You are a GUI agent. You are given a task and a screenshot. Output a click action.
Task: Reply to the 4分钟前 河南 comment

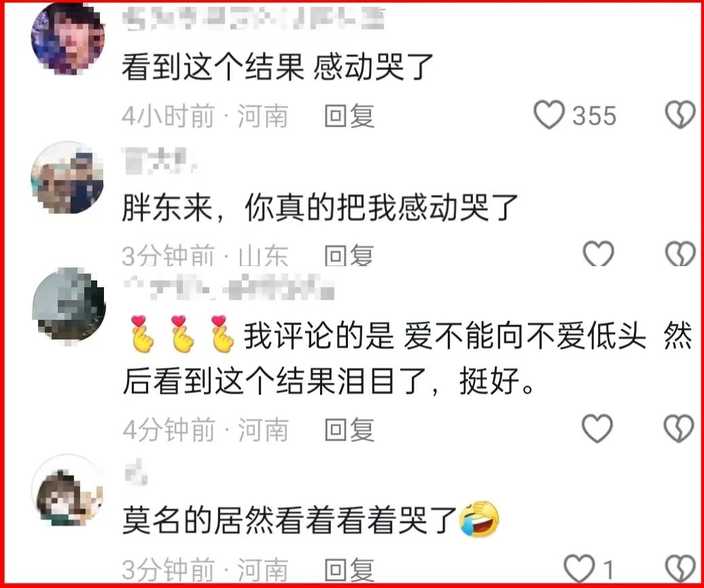point(349,429)
